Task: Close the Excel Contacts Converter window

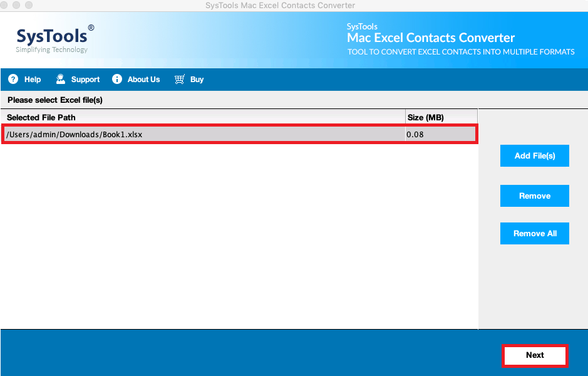Action: click(5, 5)
